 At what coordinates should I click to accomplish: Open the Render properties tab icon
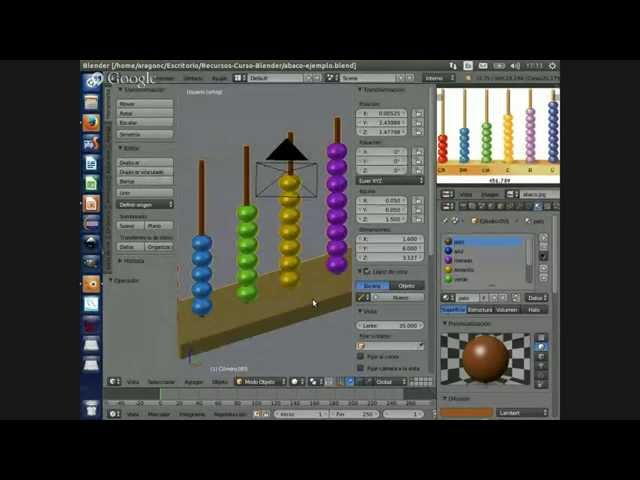tap(463, 206)
